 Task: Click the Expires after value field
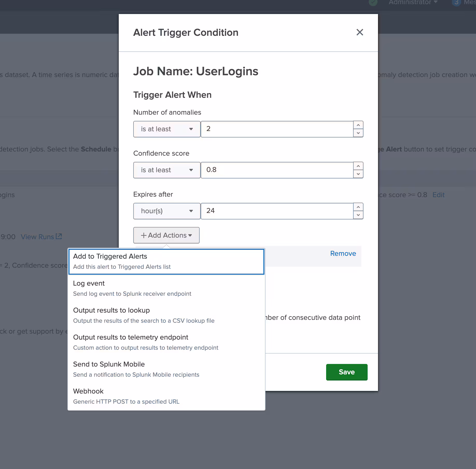(277, 211)
